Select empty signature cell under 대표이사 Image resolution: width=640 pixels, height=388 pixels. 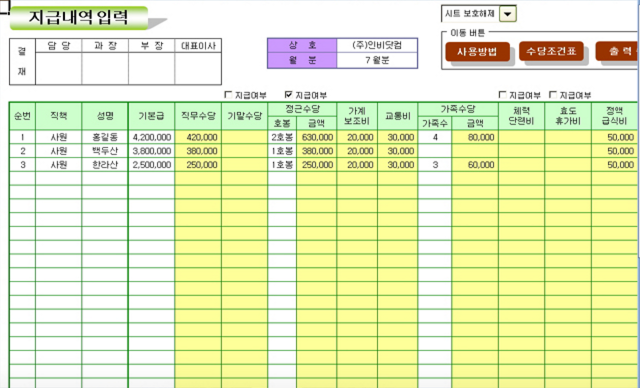[x=198, y=68]
